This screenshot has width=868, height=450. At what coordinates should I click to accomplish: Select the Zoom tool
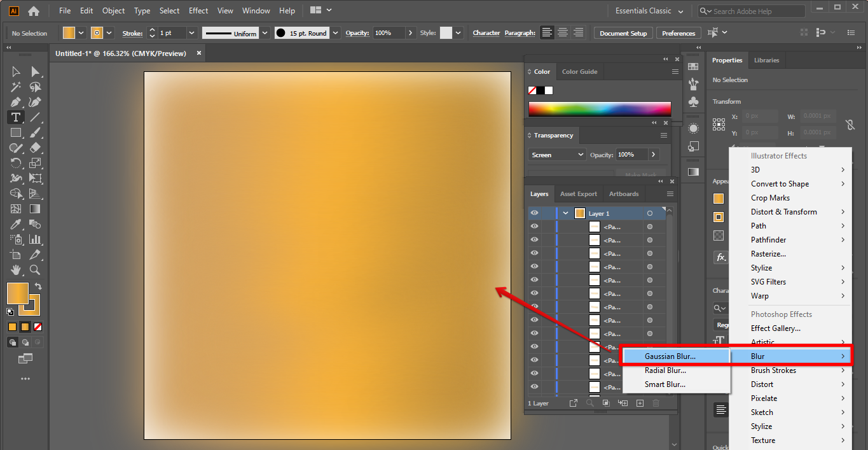[x=36, y=270]
